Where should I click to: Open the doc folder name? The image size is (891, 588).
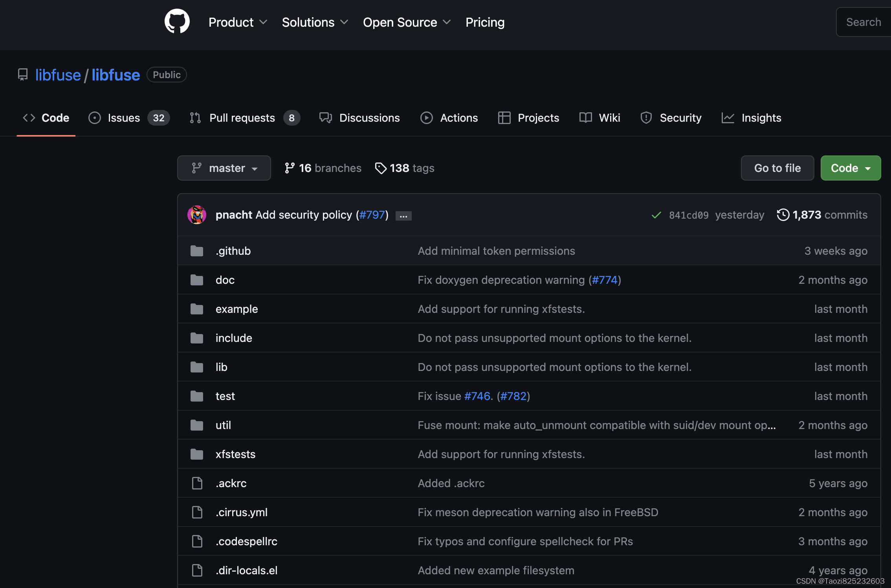pyautogui.click(x=225, y=280)
